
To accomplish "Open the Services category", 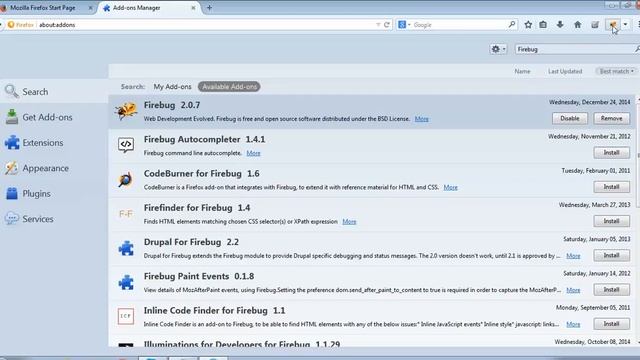I will pyautogui.click(x=54, y=219).
